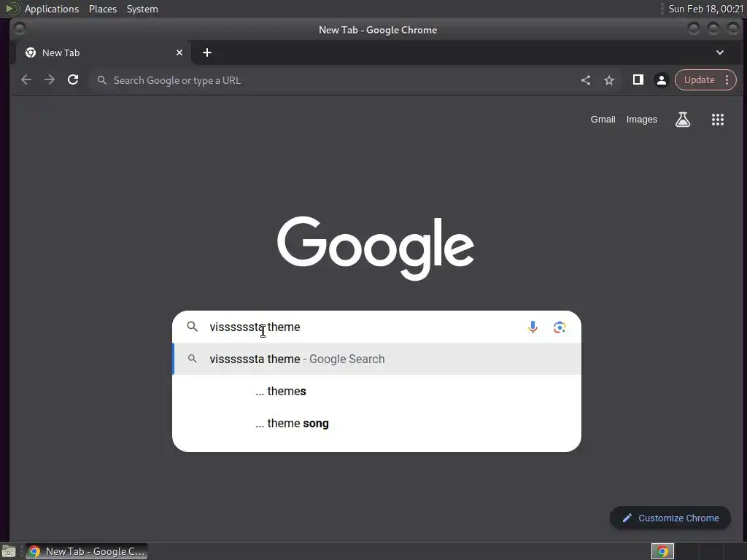Open Gmail link
The image size is (747, 560).
603,120
